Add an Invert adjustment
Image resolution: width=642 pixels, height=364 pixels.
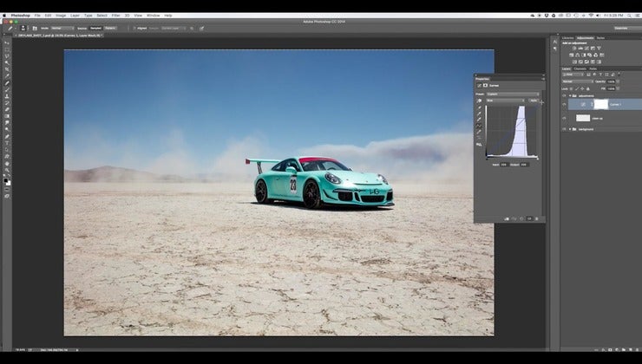click(574, 62)
